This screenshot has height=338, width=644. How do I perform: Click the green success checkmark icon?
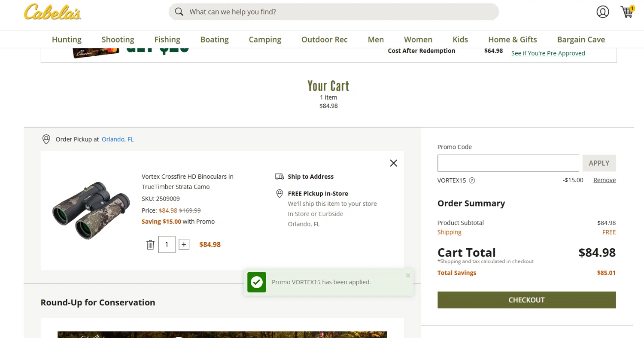[257, 282]
